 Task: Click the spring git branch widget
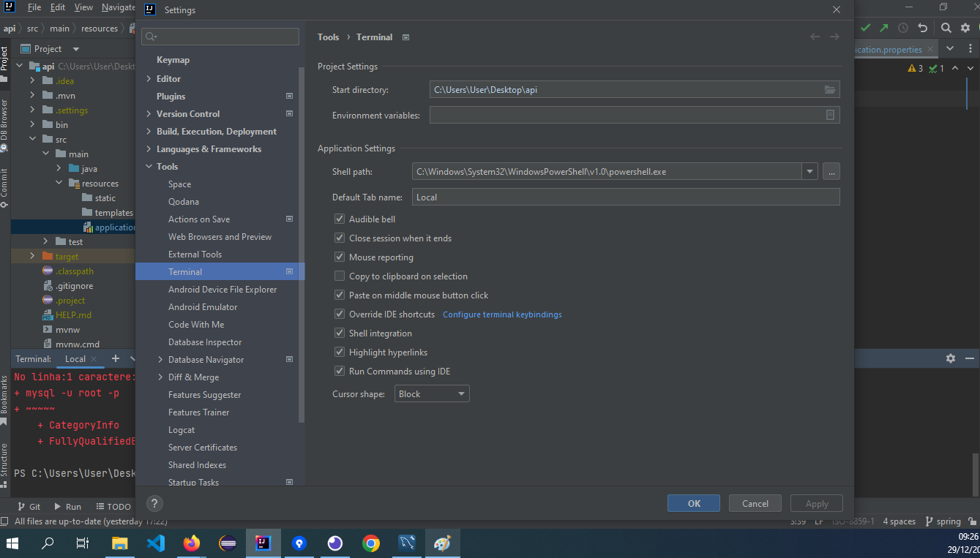[943, 521]
